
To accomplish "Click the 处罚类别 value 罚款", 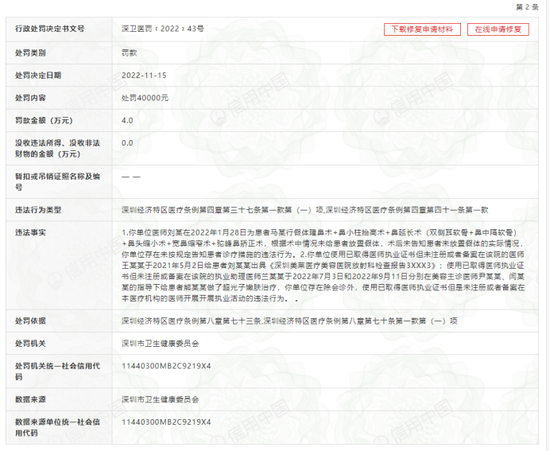I will pos(129,53).
